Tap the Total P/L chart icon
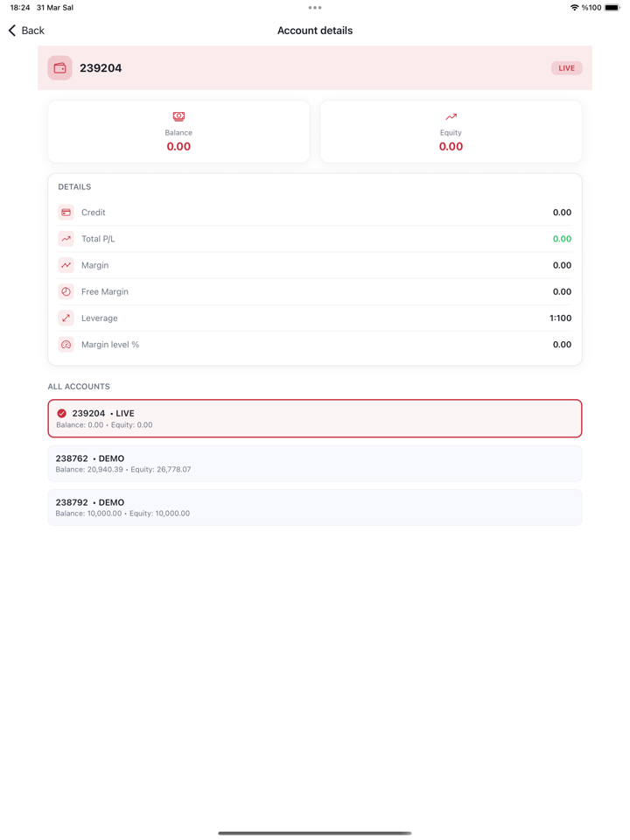Image resolution: width=630 pixels, height=840 pixels. point(66,239)
